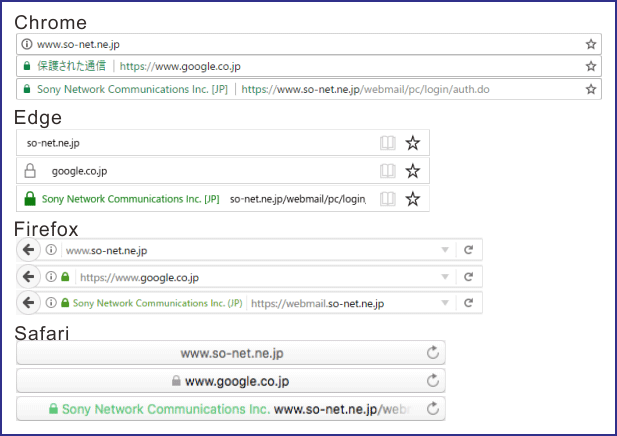
Task: Open history dropdown in Firefox google.co.jp bar
Action: 445,277
